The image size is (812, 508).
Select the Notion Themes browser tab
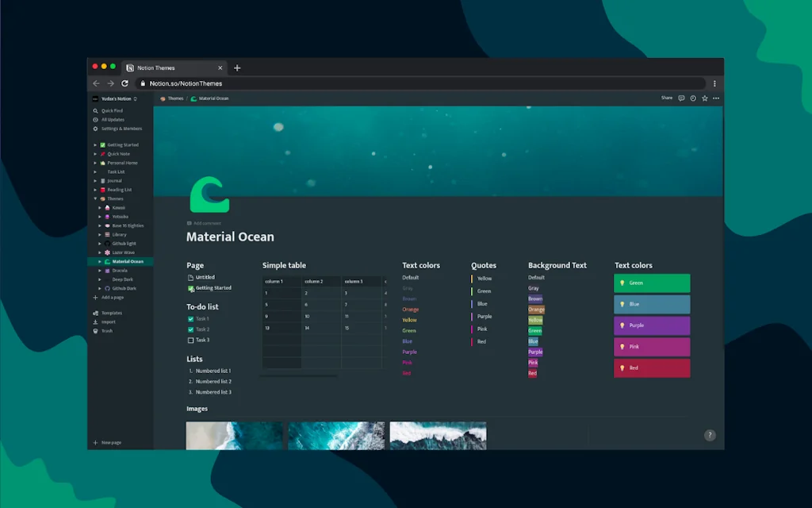[x=174, y=68]
